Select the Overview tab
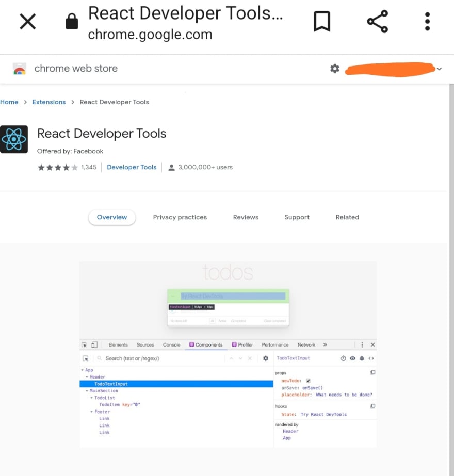454x476 pixels. click(112, 217)
